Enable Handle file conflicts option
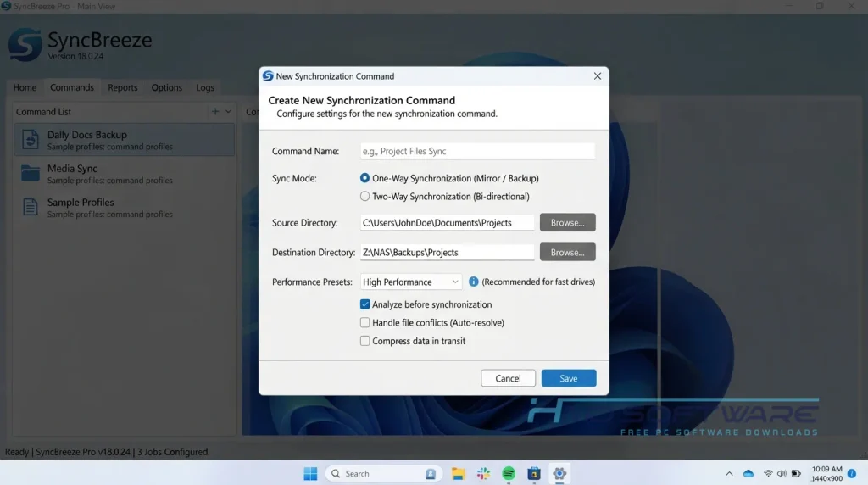The height and width of the screenshot is (485, 868). point(364,322)
